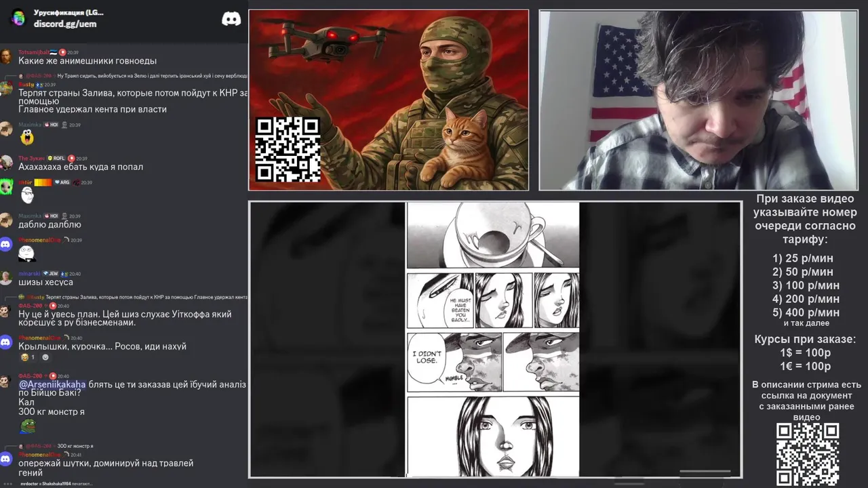Jump to reply preview 'Терпят страны Залива' above ФАБ-200
Screen dimensions: 868x488
click(x=146, y=298)
